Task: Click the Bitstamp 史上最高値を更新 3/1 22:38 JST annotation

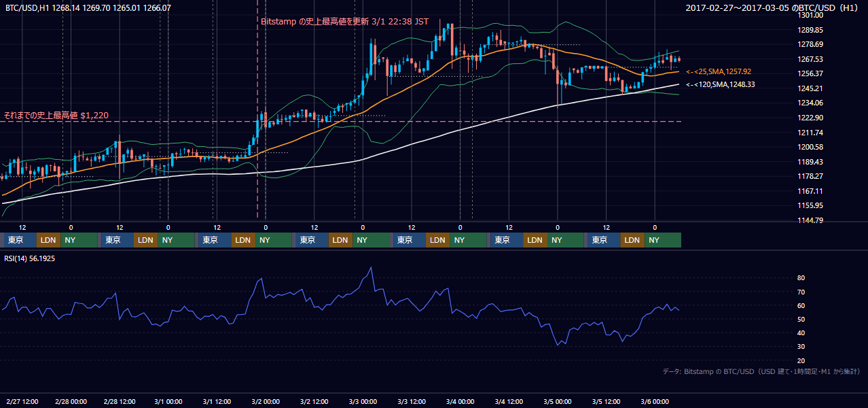Action: [345, 21]
